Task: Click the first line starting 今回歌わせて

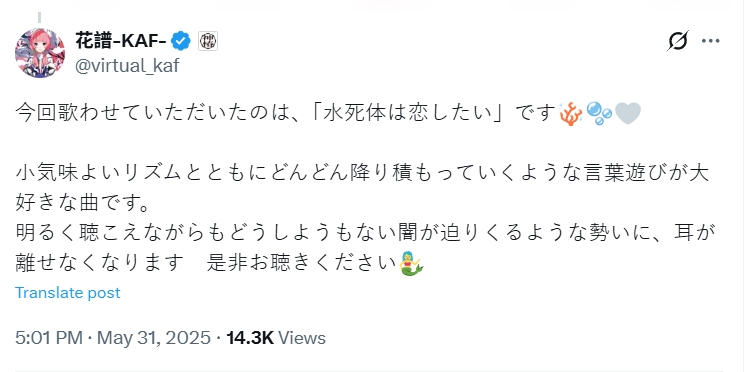Action: [x=328, y=114]
